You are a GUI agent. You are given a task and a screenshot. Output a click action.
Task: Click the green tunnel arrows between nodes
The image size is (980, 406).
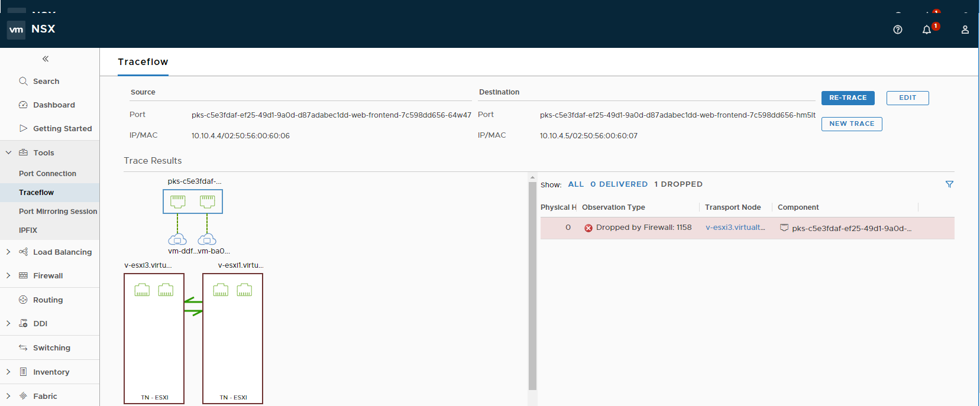coord(193,307)
